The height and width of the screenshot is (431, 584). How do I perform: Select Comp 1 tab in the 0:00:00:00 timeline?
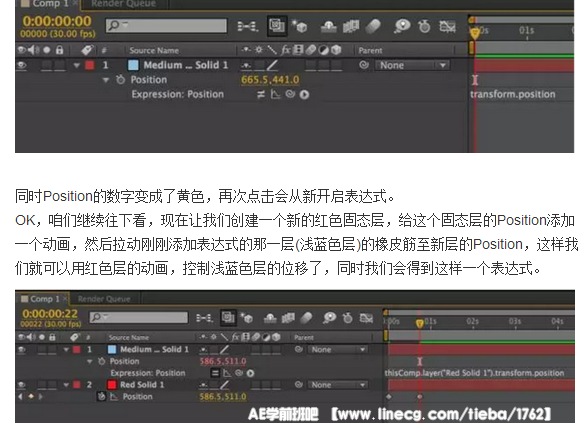pyautogui.click(x=48, y=4)
